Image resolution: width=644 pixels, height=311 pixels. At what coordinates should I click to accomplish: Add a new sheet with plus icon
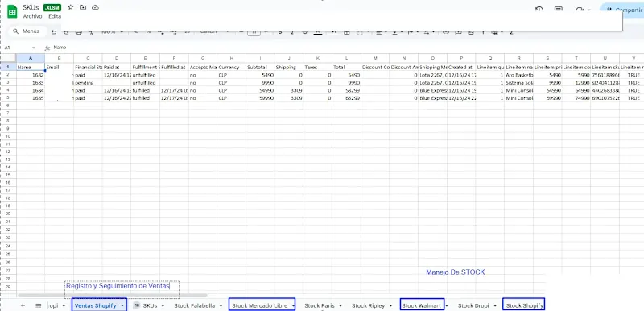tap(23, 305)
